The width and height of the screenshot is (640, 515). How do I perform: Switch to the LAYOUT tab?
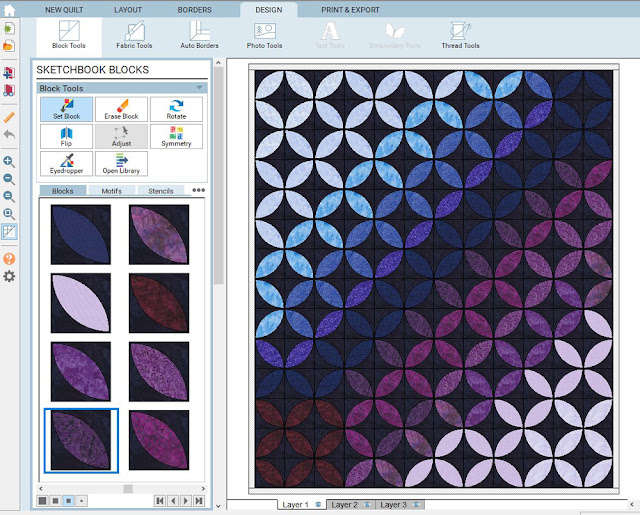tap(128, 9)
